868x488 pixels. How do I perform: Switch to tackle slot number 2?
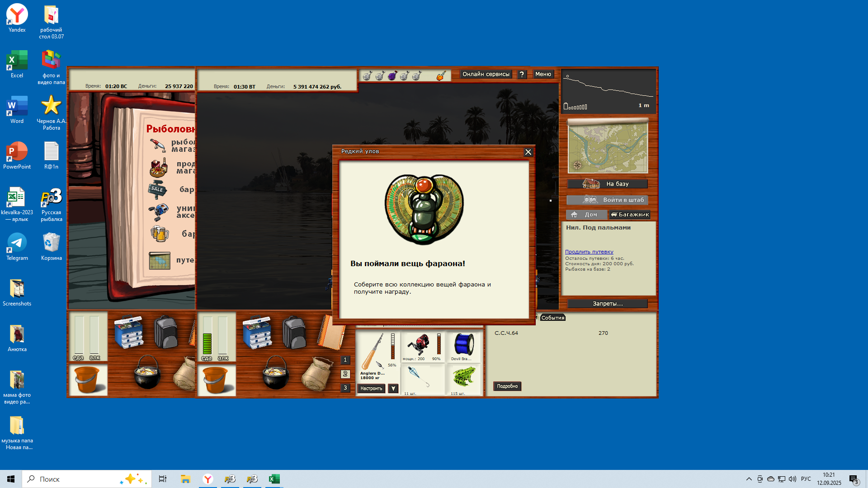345,374
